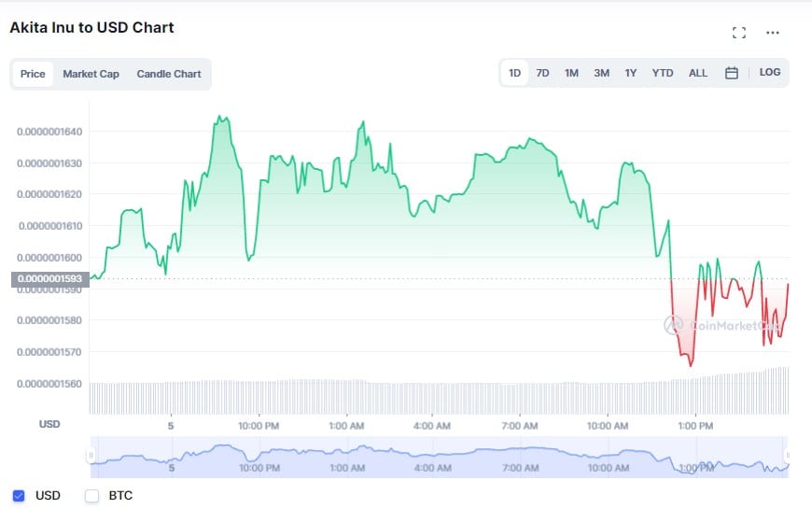
Task: Open the three-dot more options menu
Action: coord(773,33)
